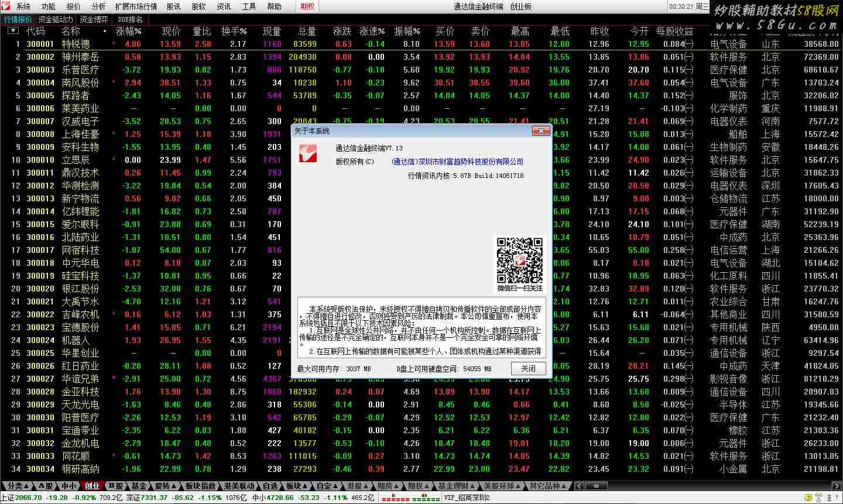Click the pin-like icon beside the antenna icon
843x504 pixels.
pyautogui.click(x=830, y=498)
